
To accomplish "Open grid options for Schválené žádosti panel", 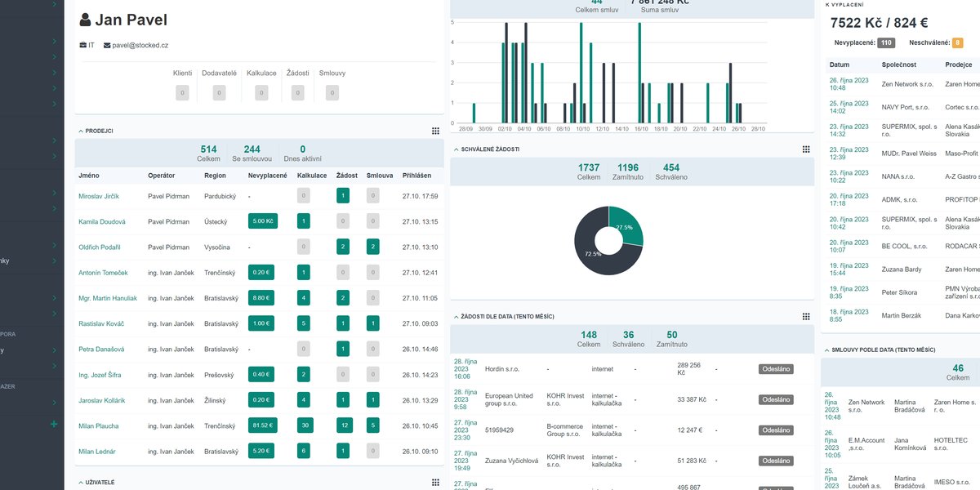I will pos(806,149).
